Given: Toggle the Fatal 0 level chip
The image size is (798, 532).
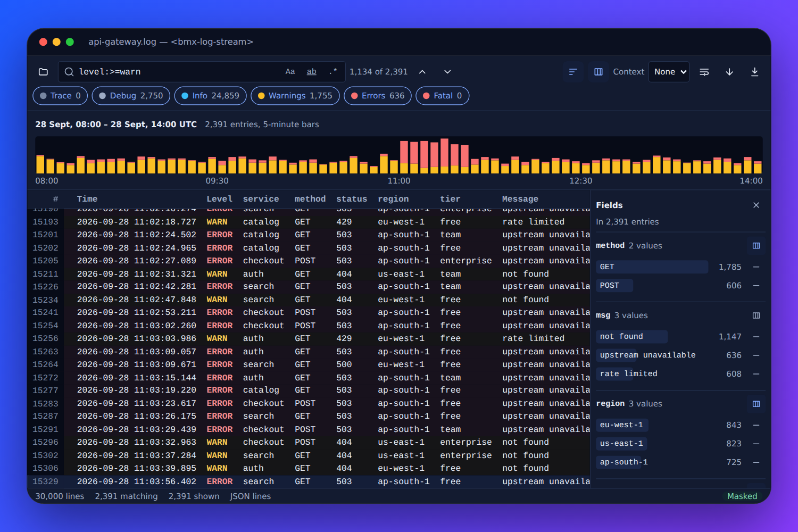Looking at the screenshot, I should [x=442, y=96].
